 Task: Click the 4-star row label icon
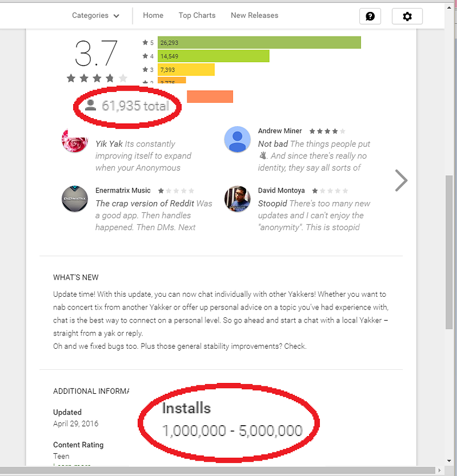click(x=145, y=56)
